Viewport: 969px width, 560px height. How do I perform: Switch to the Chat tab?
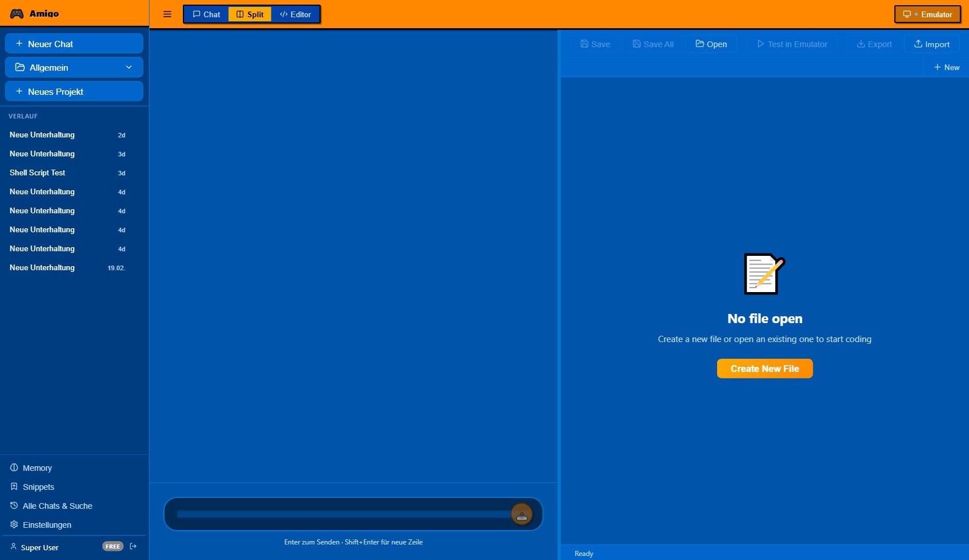(x=205, y=14)
